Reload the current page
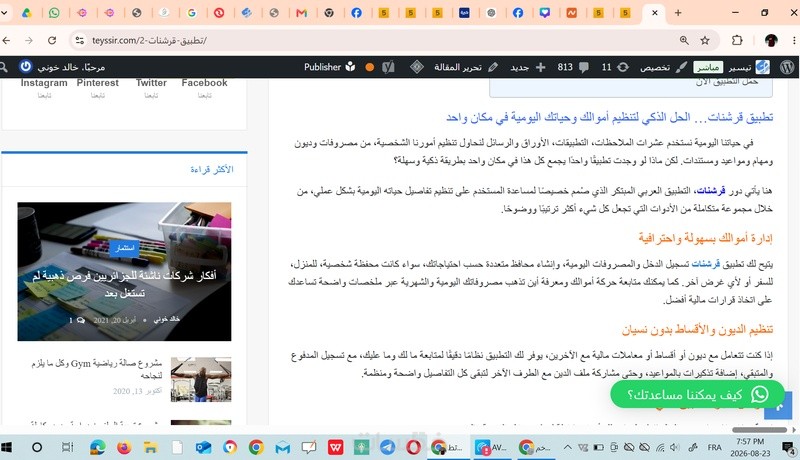800x460 pixels. pyautogui.click(x=52, y=40)
